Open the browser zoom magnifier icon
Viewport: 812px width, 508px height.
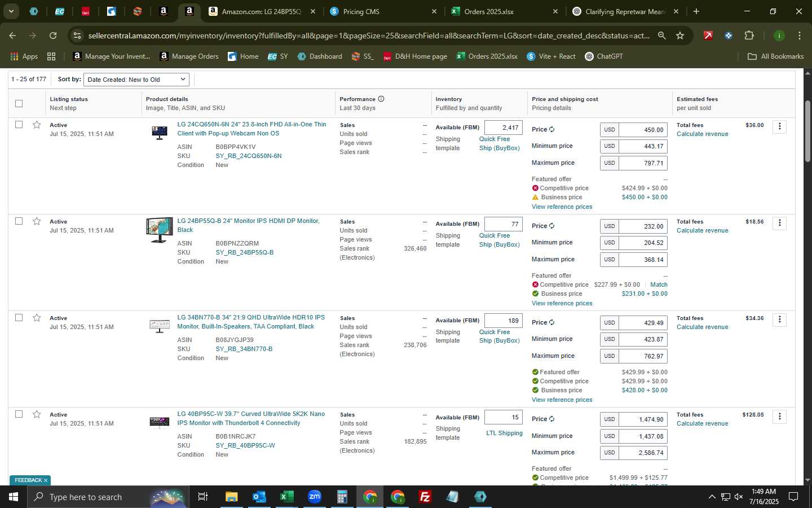coord(662,36)
